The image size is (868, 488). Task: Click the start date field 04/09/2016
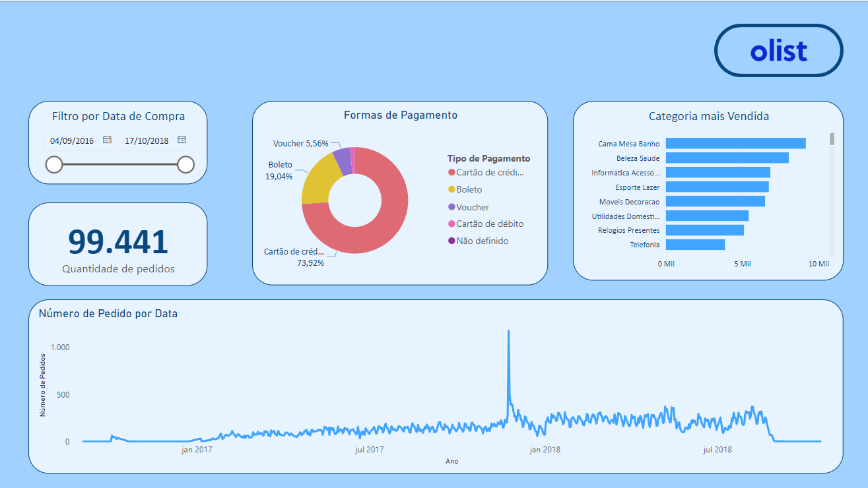tap(79, 140)
